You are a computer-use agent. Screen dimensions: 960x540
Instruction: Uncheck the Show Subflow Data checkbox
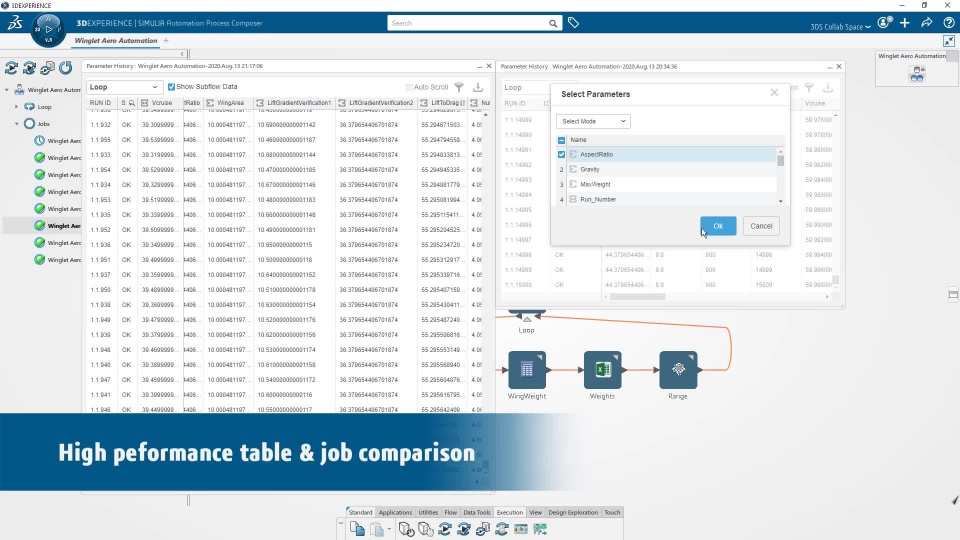point(171,87)
